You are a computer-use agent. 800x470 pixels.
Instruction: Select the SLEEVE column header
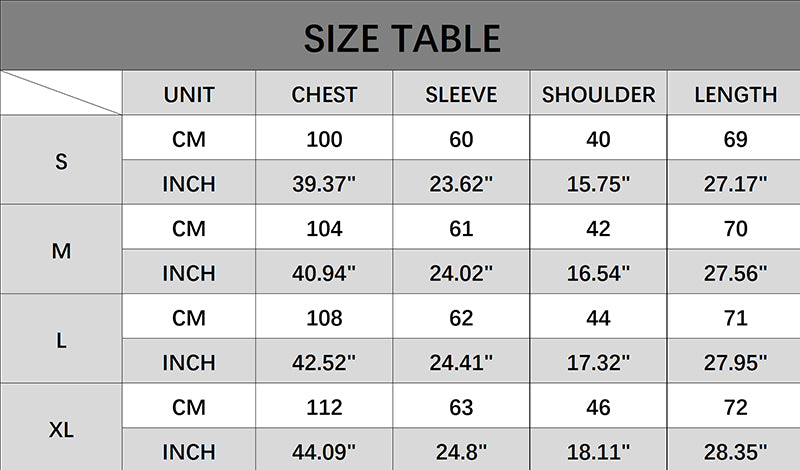(461, 95)
